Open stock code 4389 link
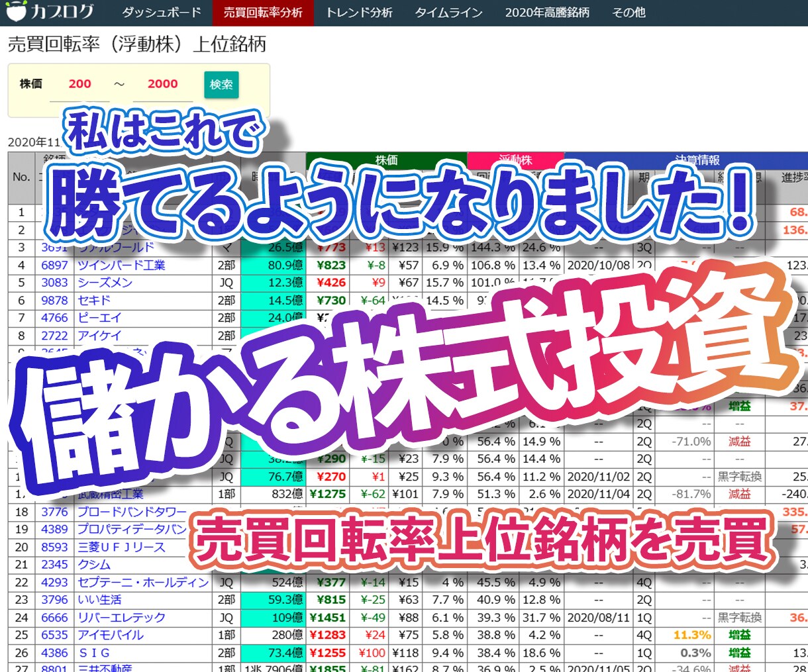Viewport: 808px width, 672px height. 54,530
